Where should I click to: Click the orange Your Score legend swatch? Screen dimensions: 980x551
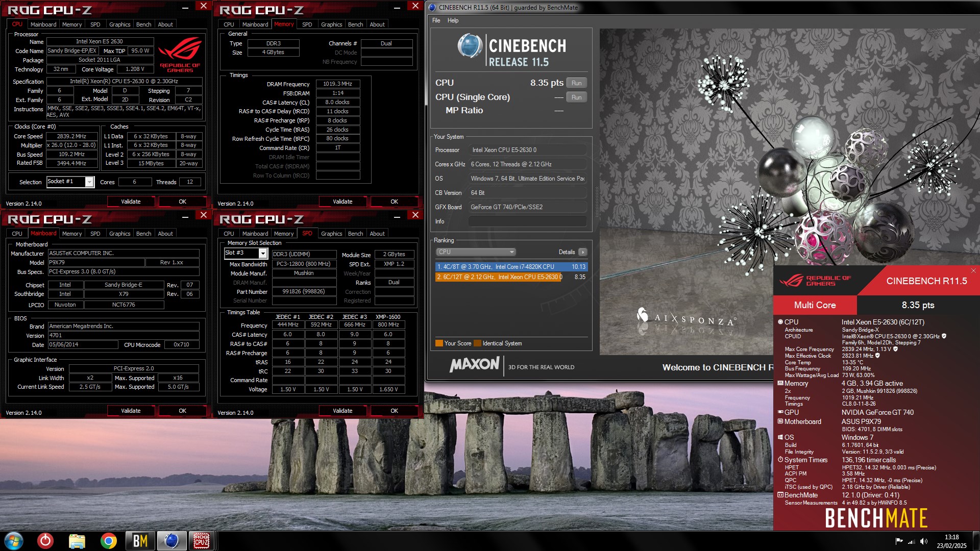439,343
